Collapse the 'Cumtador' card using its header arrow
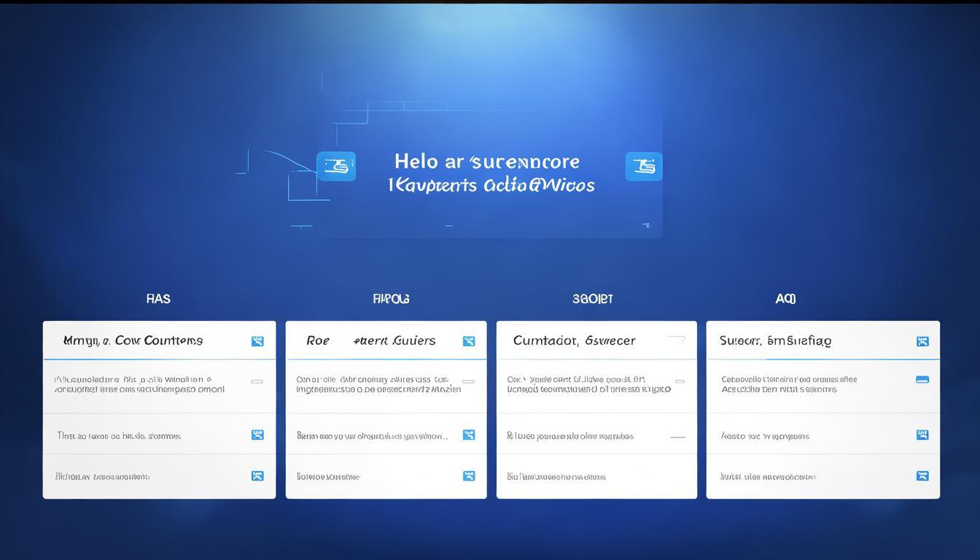The image size is (980, 560). point(676,339)
